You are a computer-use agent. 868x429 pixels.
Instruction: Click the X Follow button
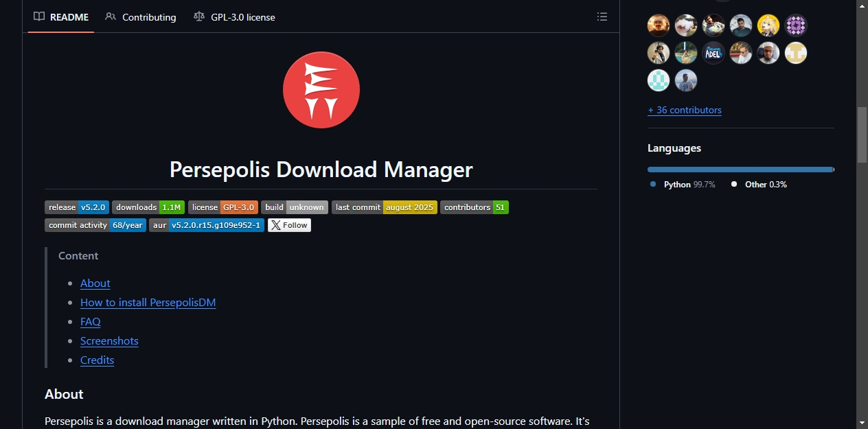289,225
